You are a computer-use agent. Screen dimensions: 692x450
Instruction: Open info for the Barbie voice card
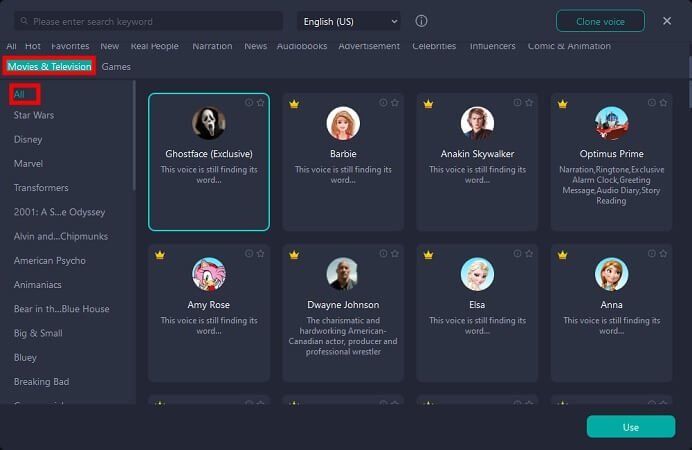click(x=383, y=102)
